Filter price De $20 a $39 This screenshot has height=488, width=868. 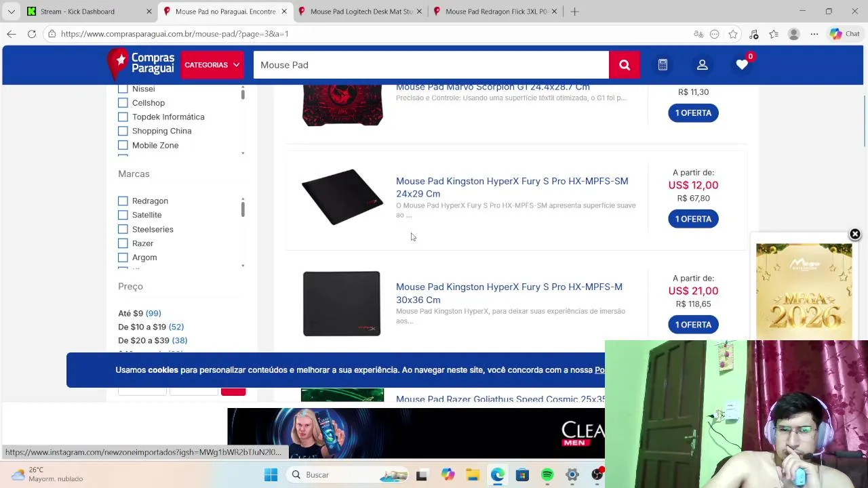pyautogui.click(x=153, y=340)
